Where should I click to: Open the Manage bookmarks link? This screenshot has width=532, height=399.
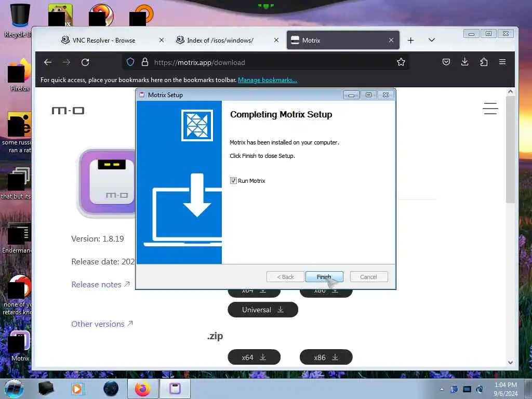(268, 80)
